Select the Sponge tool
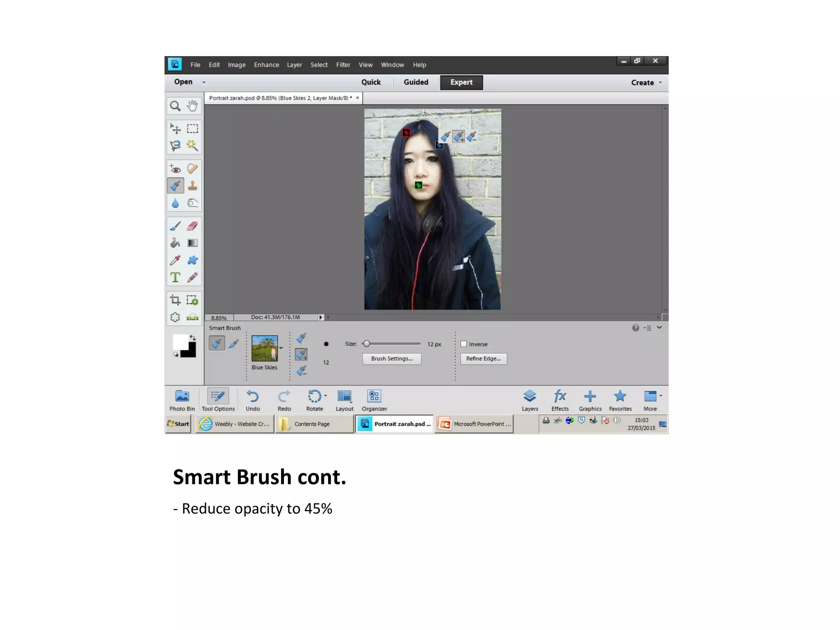This screenshot has height=630, width=840. pyautogui.click(x=192, y=203)
